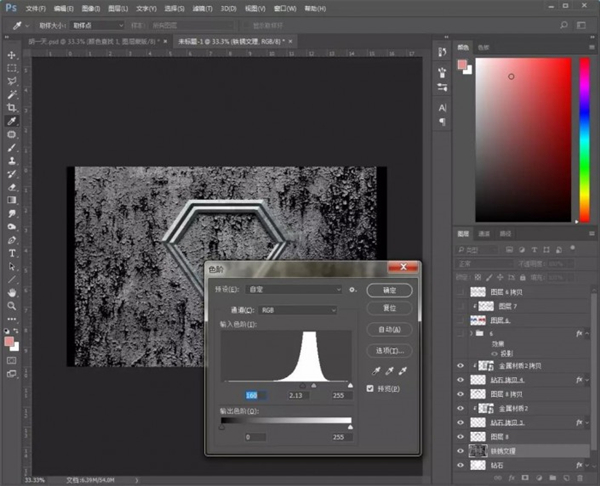The image size is (600, 486).
Task: Select the Horizontal Type tool
Action: (x=12, y=253)
